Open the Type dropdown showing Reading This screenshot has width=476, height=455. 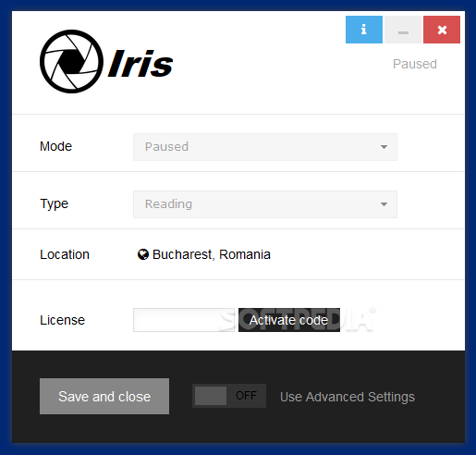coord(265,204)
